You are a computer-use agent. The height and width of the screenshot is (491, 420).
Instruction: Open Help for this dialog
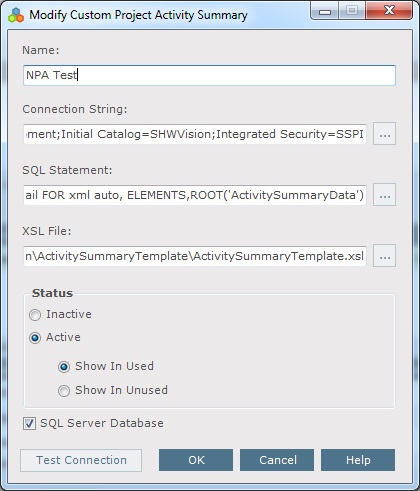point(358,460)
